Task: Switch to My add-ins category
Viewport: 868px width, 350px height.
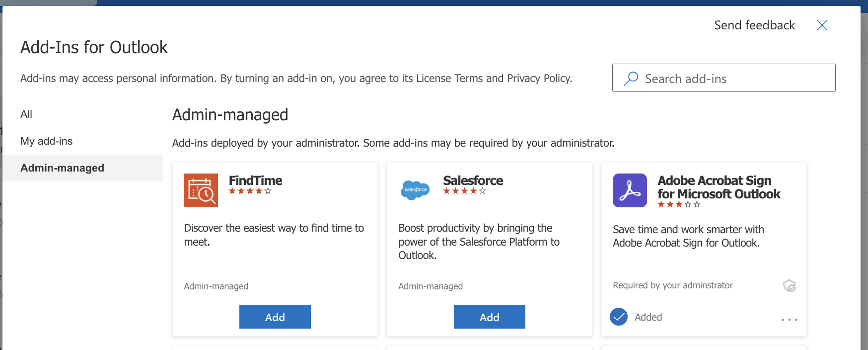Action: click(x=47, y=141)
